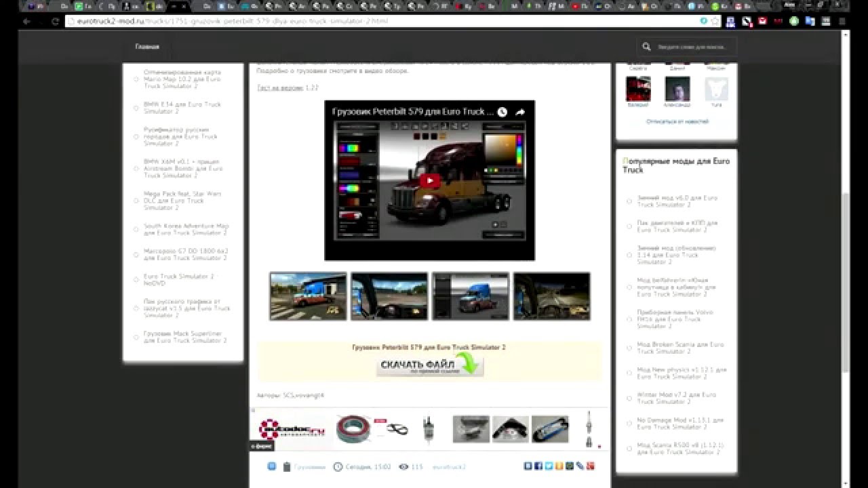This screenshot has width=868, height=488.
Task: Click Отписаться от новостей link
Action: (677, 121)
